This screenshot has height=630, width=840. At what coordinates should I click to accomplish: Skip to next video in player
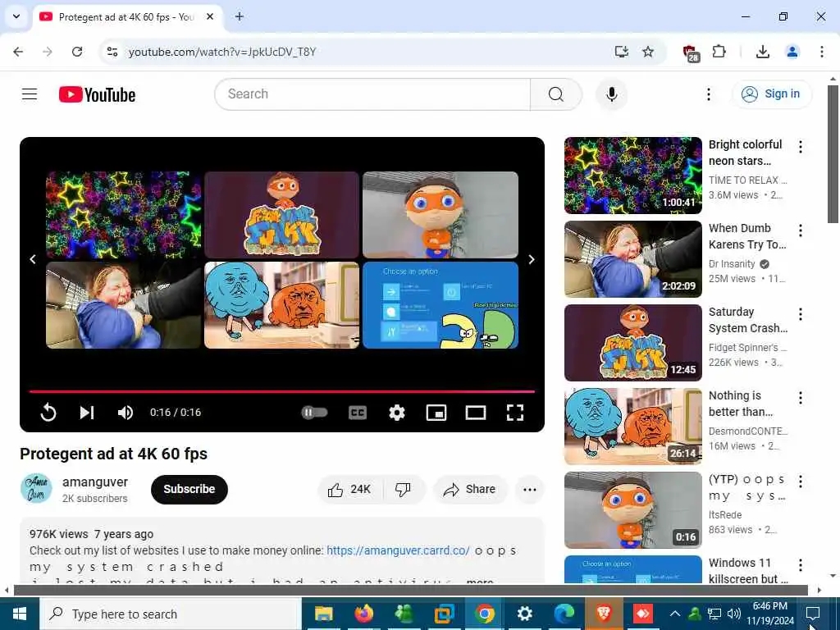pyautogui.click(x=87, y=413)
